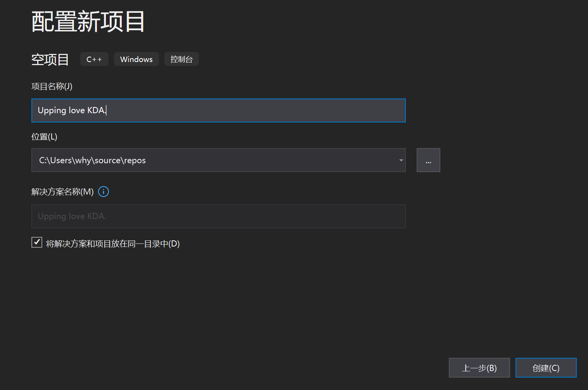Click the solution name placeholder field
The width and height of the screenshot is (588, 390).
point(218,216)
